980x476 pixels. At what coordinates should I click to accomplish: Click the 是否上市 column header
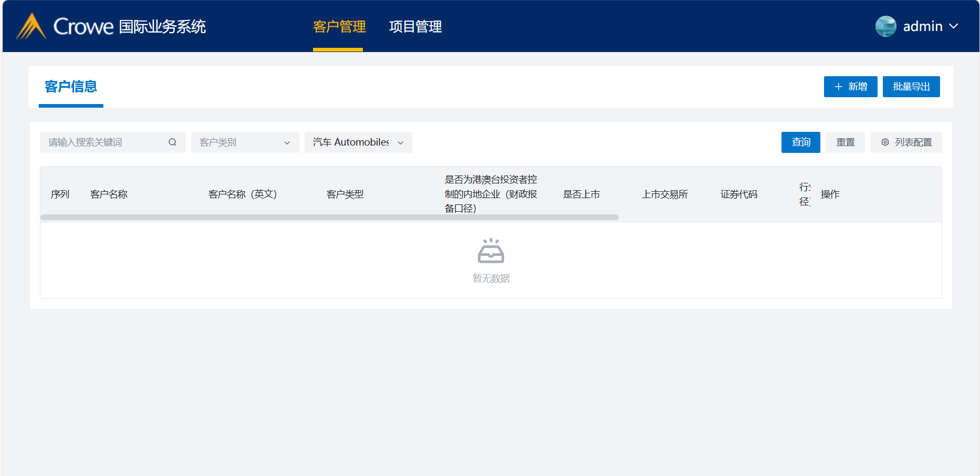pos(581,194)
